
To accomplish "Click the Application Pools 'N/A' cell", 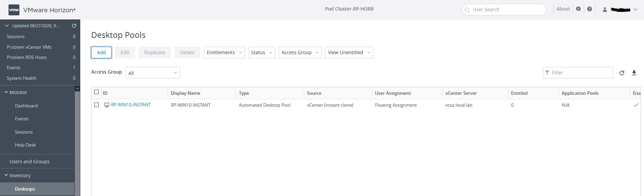I will [565, 105].
